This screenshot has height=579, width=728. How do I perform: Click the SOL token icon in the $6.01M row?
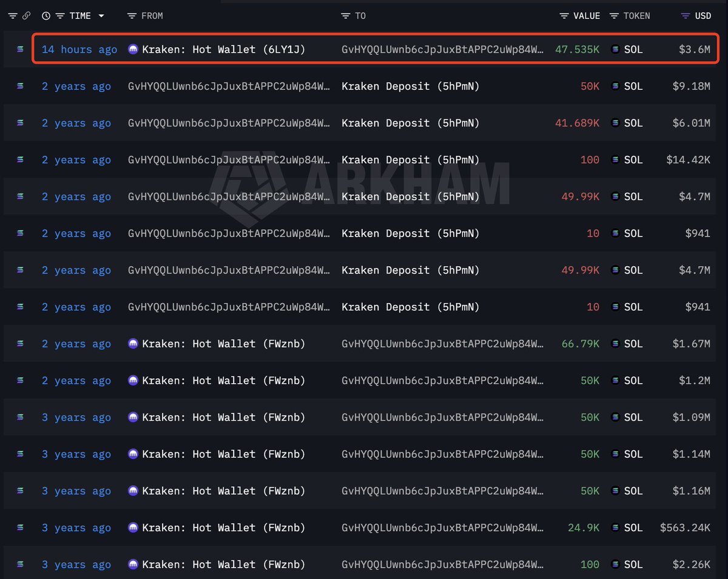(615, 123)
